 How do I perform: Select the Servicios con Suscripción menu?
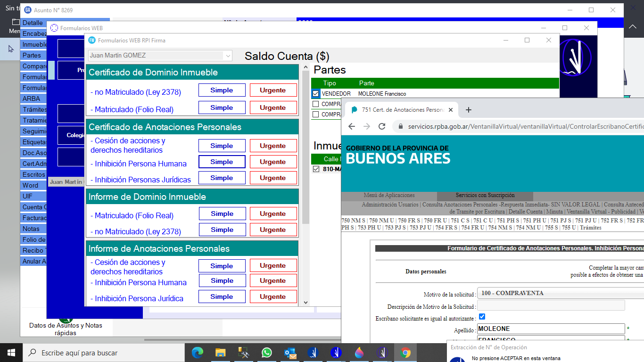click(x=485, y=195)
